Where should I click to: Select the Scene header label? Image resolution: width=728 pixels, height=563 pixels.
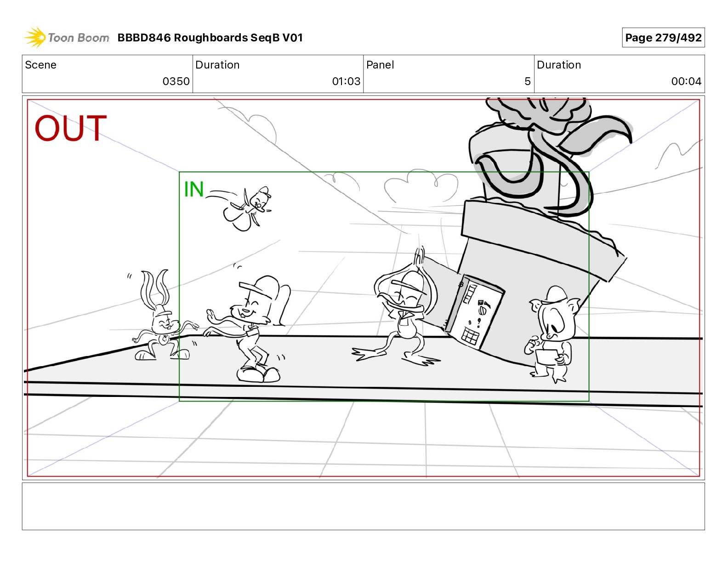tap(41, 65)
